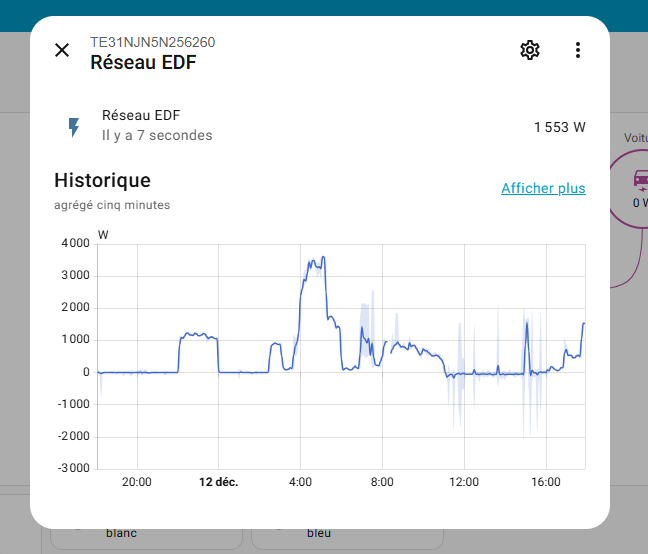The height and width of the screenshot is (554, 648).
Task: Click the '16:00' time axis label
Action: (x=546, y=482)
